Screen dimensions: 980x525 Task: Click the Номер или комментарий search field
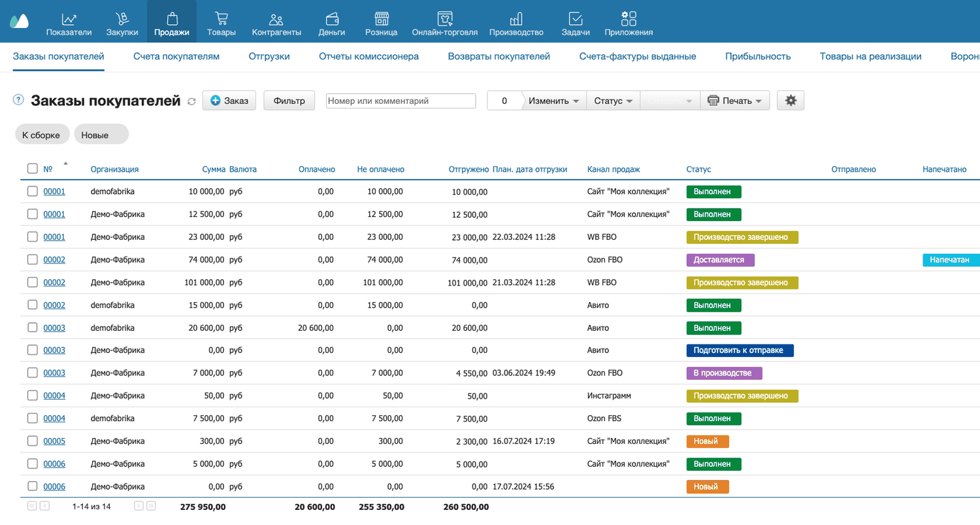click(x=401, y=101)
